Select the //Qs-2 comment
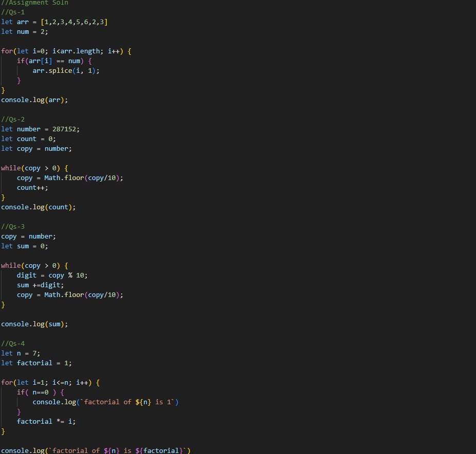Image resolution: width=476 pixels, height=454 pixels. tap(13, 119)
